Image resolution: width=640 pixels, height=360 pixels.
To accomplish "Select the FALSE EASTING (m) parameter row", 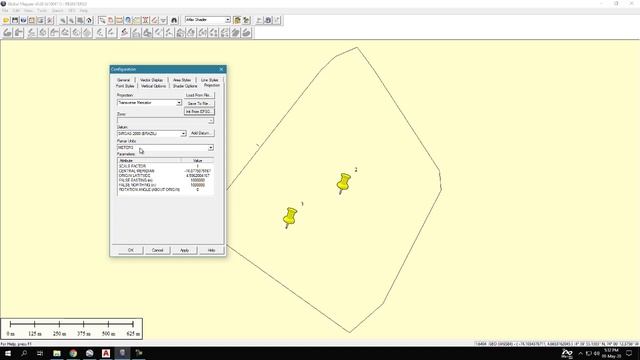I will click(x=165, y=180).
